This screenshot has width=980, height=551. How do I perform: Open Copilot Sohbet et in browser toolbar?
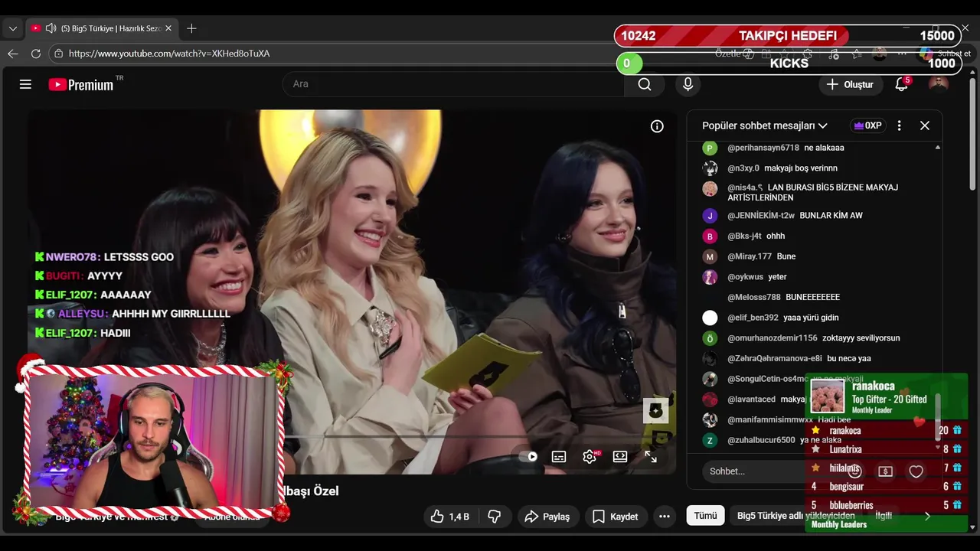(946, 54)
